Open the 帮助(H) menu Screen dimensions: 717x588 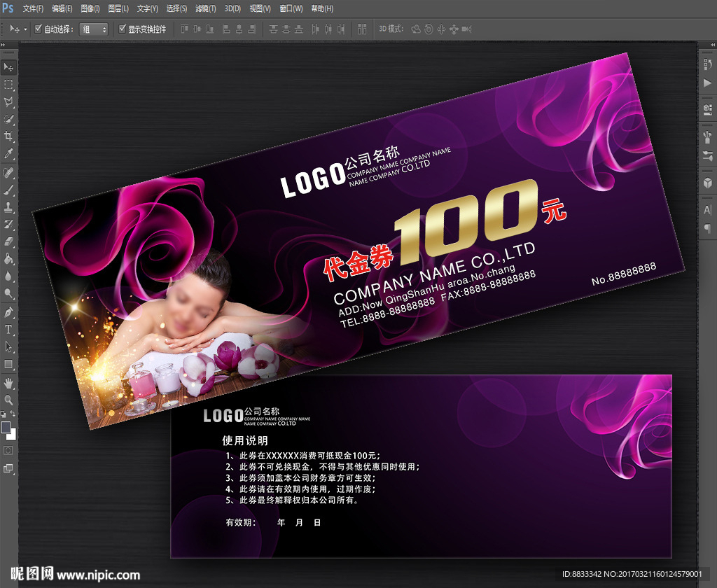click(x=322, y=8)
